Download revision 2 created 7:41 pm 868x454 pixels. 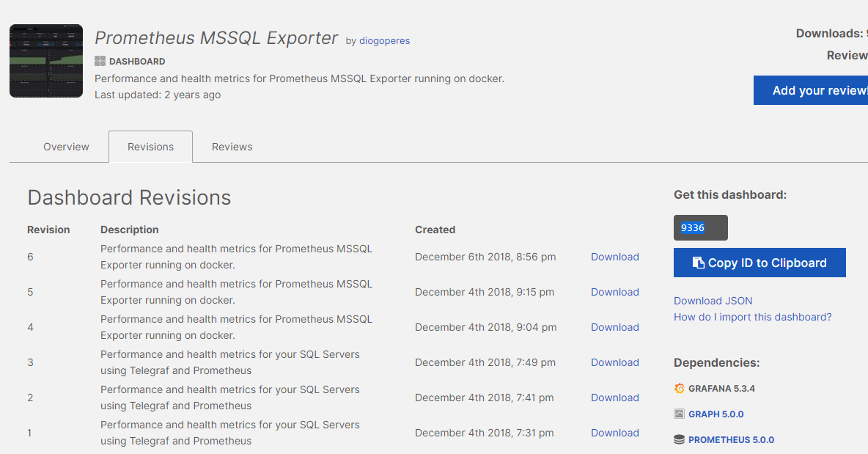click(614, 398)
